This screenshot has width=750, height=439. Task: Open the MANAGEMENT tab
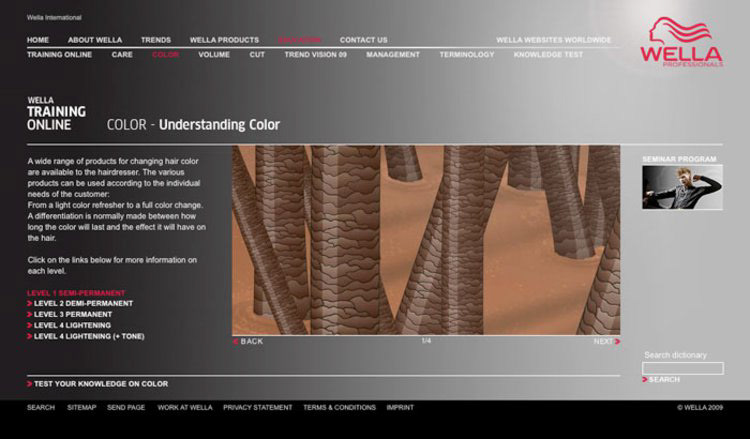[x=393, y=55]
